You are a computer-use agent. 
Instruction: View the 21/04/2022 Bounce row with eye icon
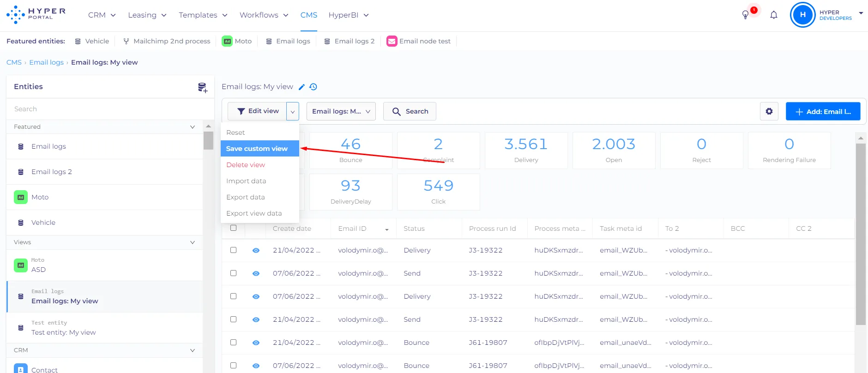coord(256,343)
